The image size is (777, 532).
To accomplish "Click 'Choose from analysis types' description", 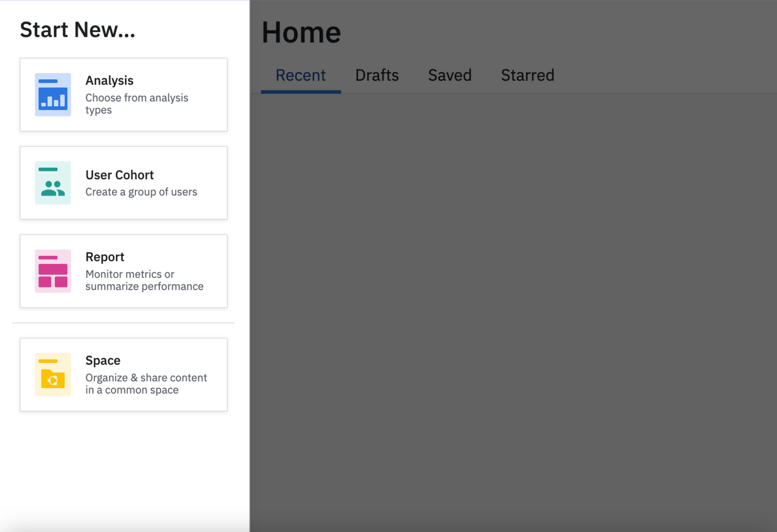I will coord(137,104).
